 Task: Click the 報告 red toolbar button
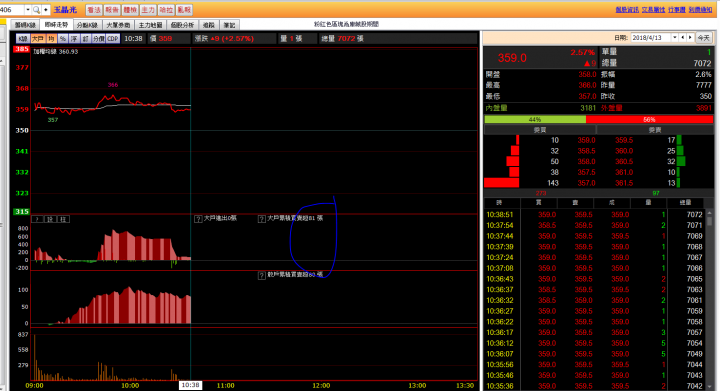112,10
